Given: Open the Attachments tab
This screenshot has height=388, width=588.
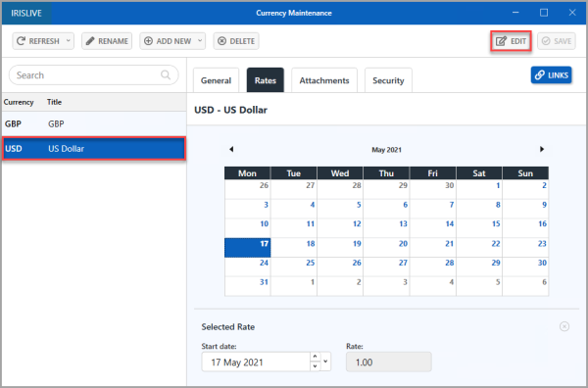Looking at the screenshot, I should (324, 80).
